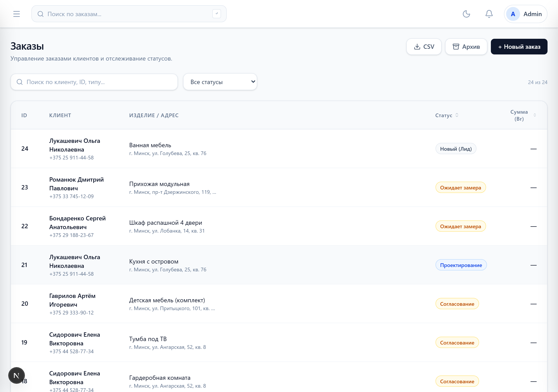The height and width of the screenshot is (392, 558).
Task: Click the Проектирование status badge
Action: (461, 265)
